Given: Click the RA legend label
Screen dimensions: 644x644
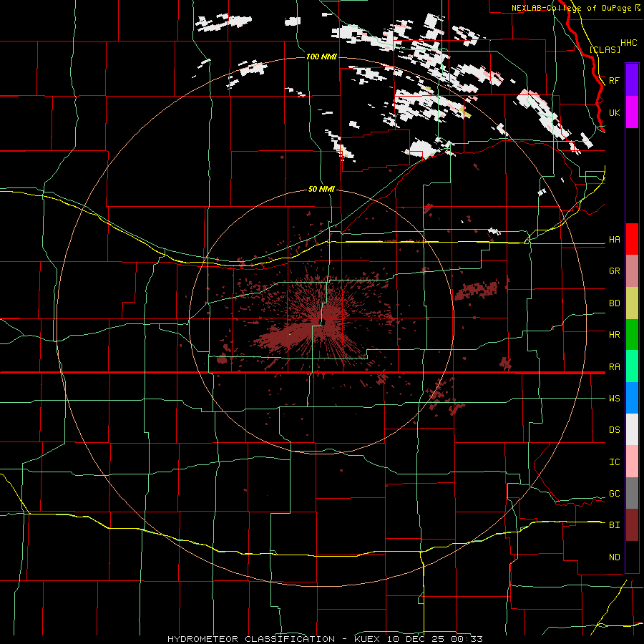Looking at the screenshot, I should (x=614, y=367).
